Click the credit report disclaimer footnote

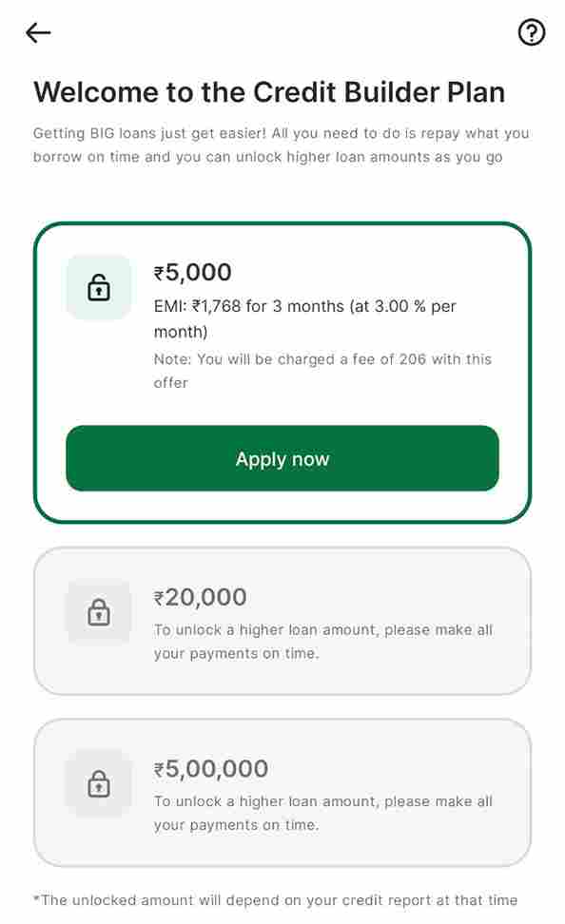coord(276,900)
